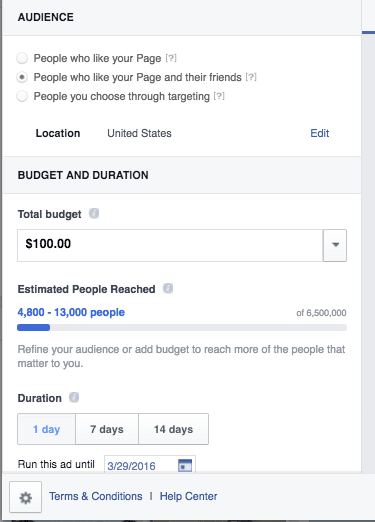Select People who like your Page and their friends
Viewport: 375px width, 522px height.
tap(22, 77)
